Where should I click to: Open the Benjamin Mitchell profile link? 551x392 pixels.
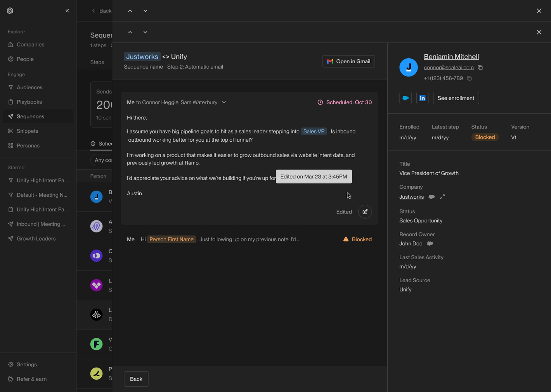click(x=451, y=57)
